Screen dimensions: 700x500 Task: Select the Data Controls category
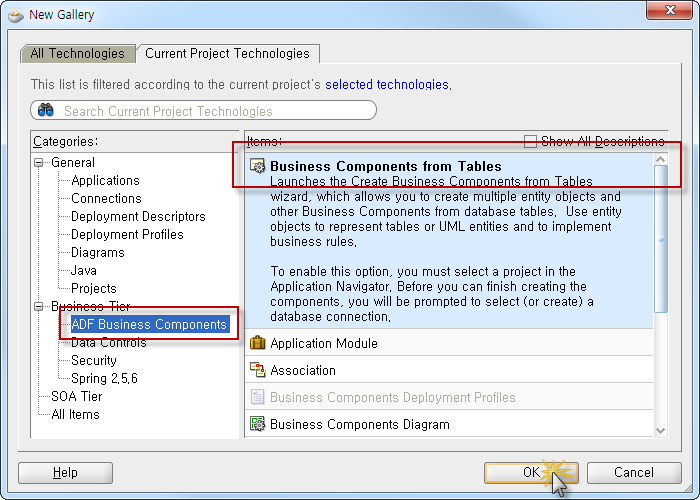tap(109, 342)
